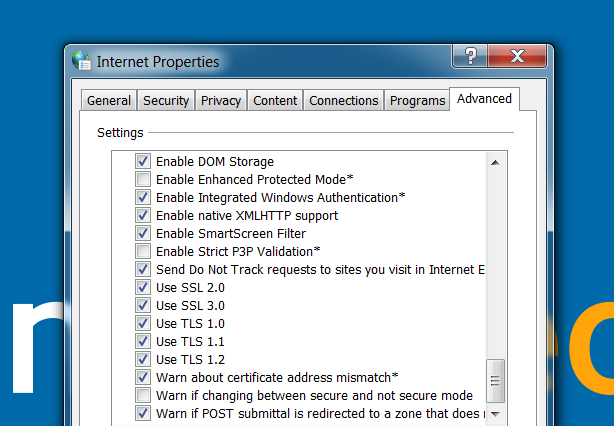Enable Strict P3P Validation checkbox
This screenshot has height=426, width=614.
click(143, 251)
